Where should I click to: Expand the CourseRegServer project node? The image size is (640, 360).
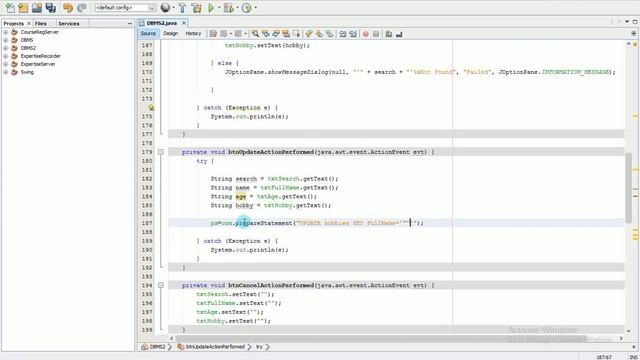pos(6,32)
